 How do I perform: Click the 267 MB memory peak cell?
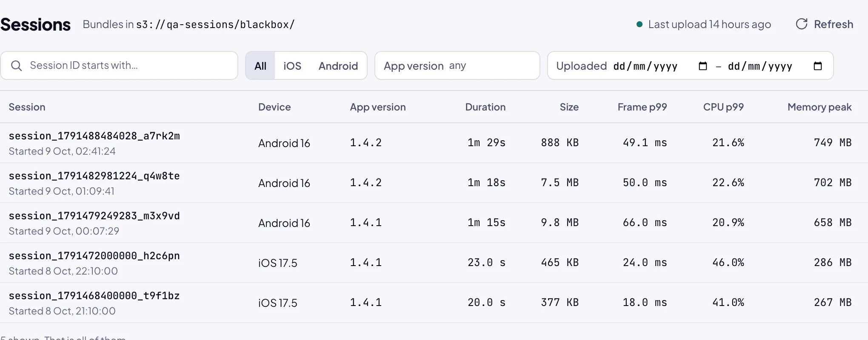[x=833, y=303]
